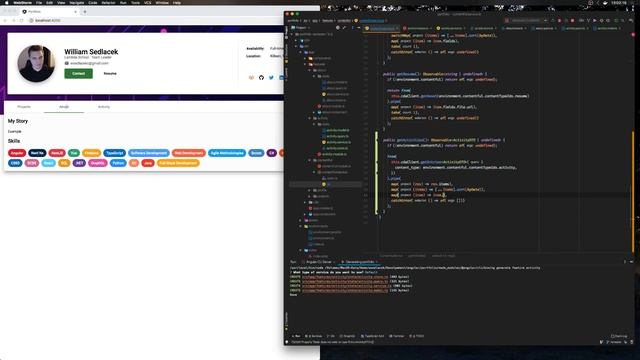Viewport: 640px width, 360px height.
Task: Select the Generating portfolio run tab
Action: 360,262
